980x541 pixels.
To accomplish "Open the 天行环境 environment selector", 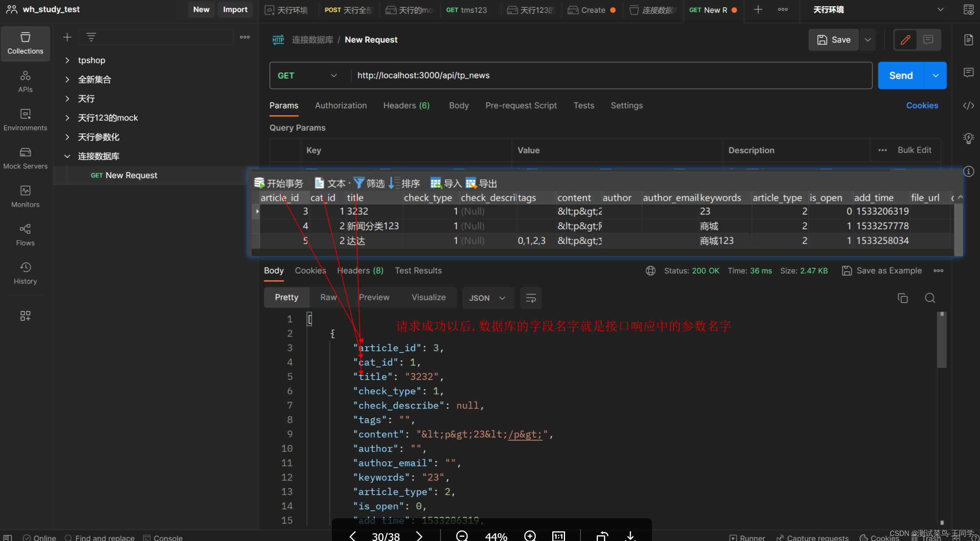I will point(878,10).
